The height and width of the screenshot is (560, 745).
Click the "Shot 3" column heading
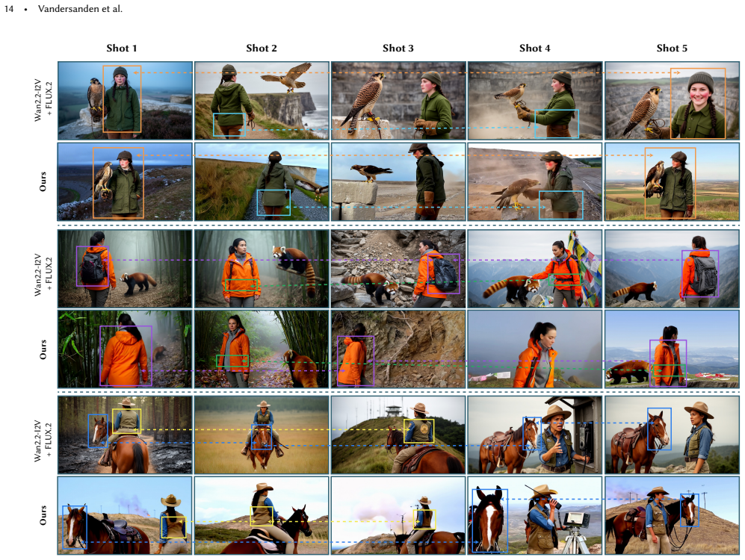tap(398, 48)
